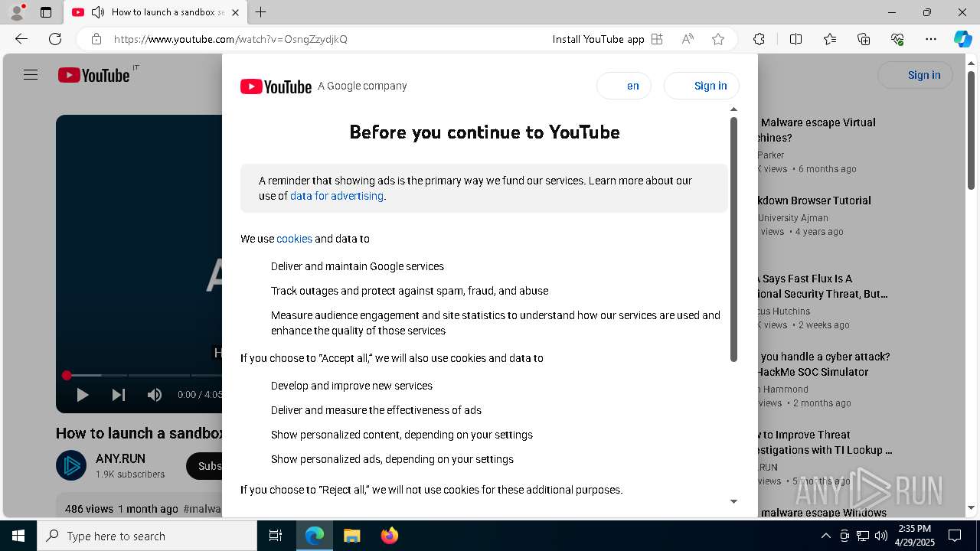The height and width of the screenshot is (551, 980).
Task: Open browser Extensions puzzle icon
Action: click(x=759, y=39)
